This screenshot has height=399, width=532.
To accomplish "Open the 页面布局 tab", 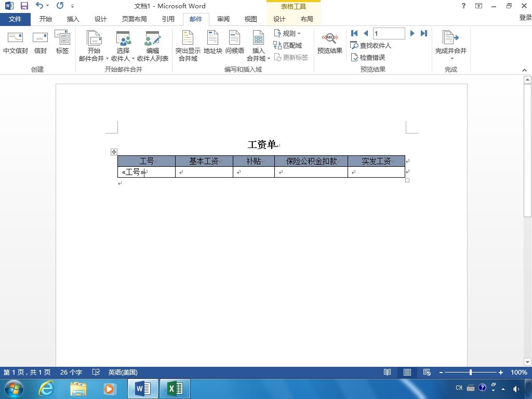I will coord(135,19).
